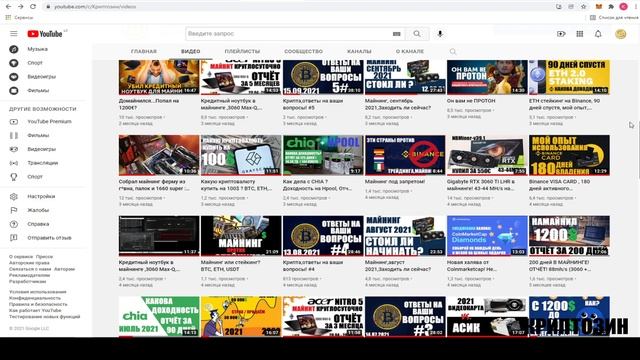The width and height of the screenshot is (640, 360).
Task: Open СООБЩЕСТВО tab
Action: 303,51
